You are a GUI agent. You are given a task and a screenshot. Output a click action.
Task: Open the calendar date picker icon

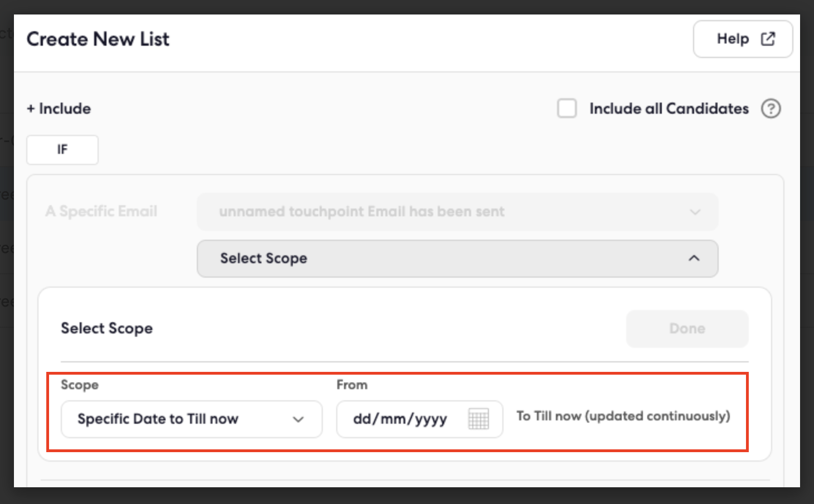[478, 419]
